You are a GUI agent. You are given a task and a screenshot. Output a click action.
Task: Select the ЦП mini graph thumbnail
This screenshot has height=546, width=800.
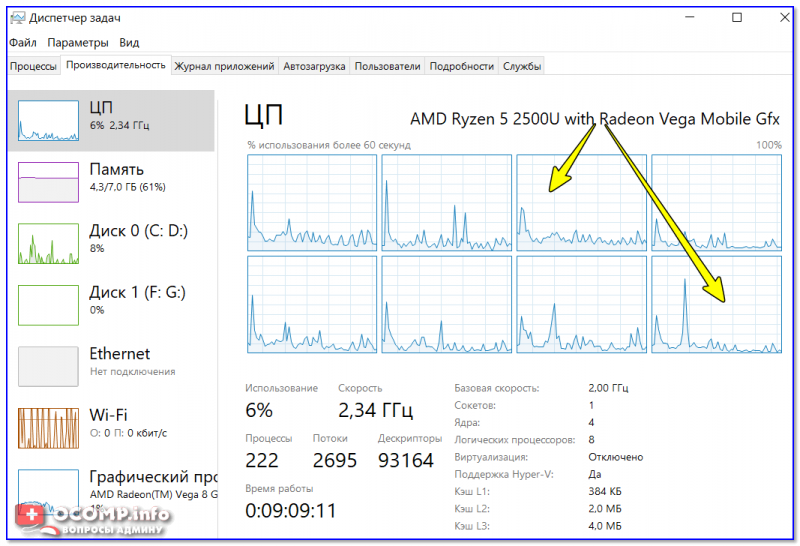coord(48,120)
